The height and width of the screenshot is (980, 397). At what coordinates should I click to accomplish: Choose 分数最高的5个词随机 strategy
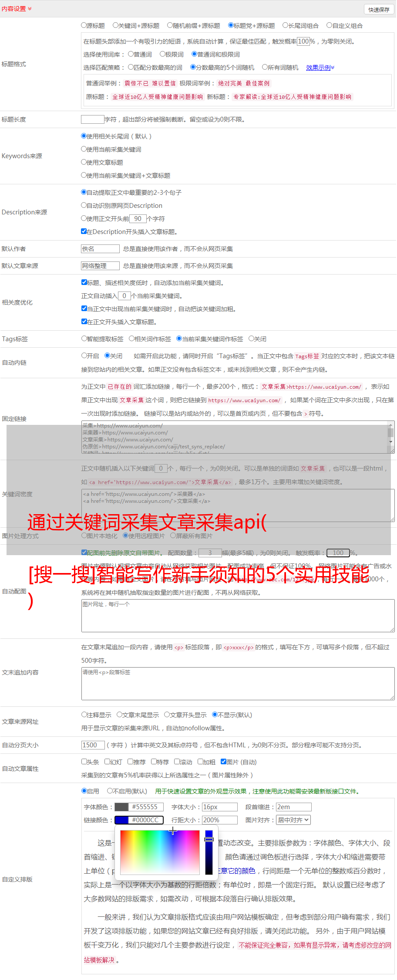pos(193,67)
